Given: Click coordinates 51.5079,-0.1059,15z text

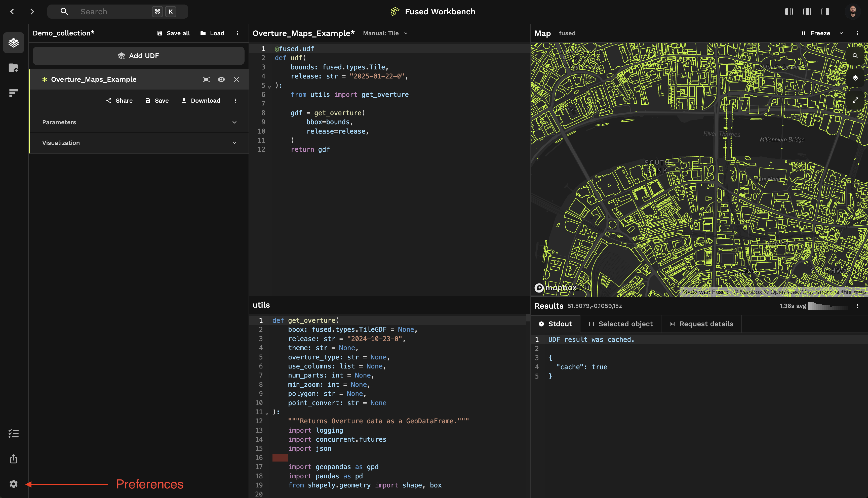Looking at the screenshot, I should coord(595,306).
